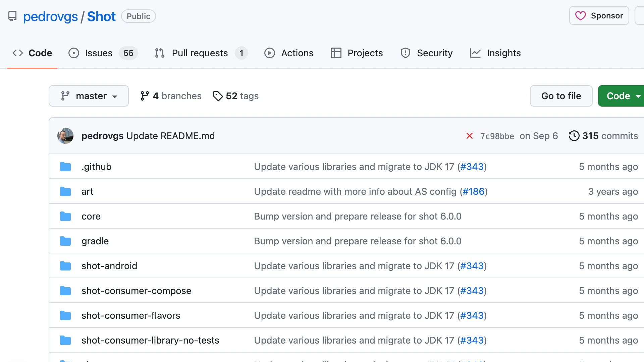Switch to the Issues tab
The width and height of the screenshot is (644, 362).
[x=99, y=53]
